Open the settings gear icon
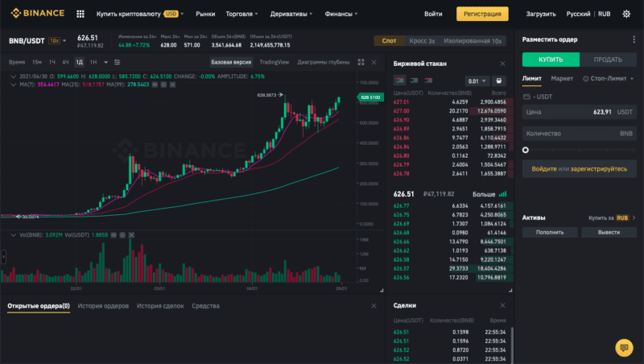Screen dimensions: 644x364 click(x=626, y=14)
